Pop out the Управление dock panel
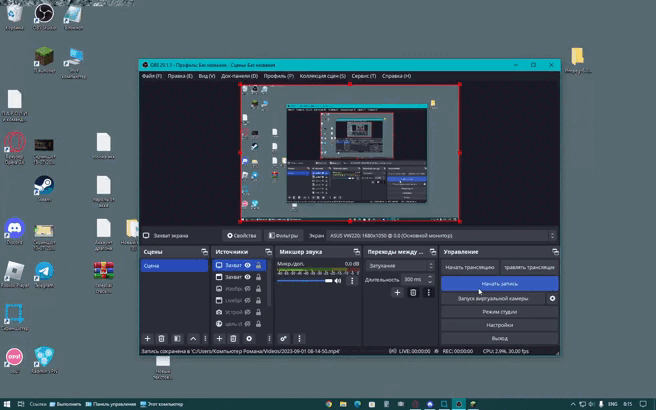 tap(555, 251)
